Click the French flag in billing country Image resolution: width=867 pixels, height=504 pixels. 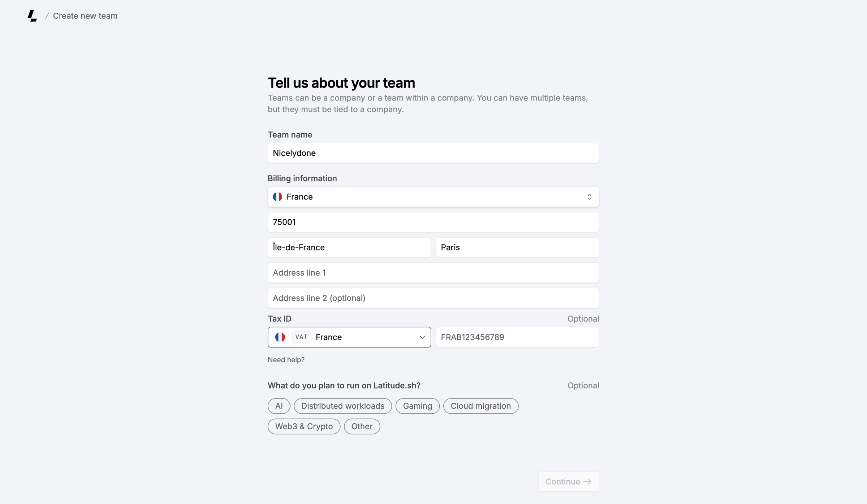(x=277, y=197)
